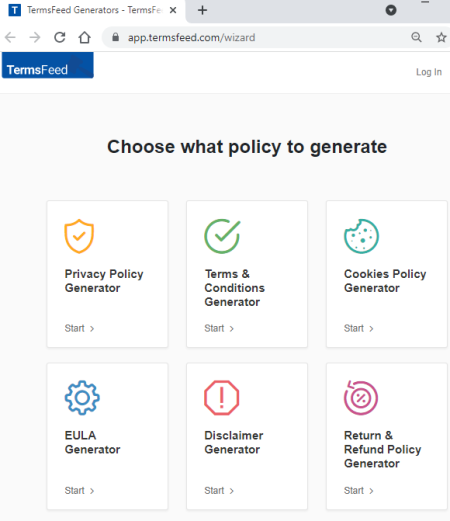
Task: Click the Log In link
Action: point(429,72)
